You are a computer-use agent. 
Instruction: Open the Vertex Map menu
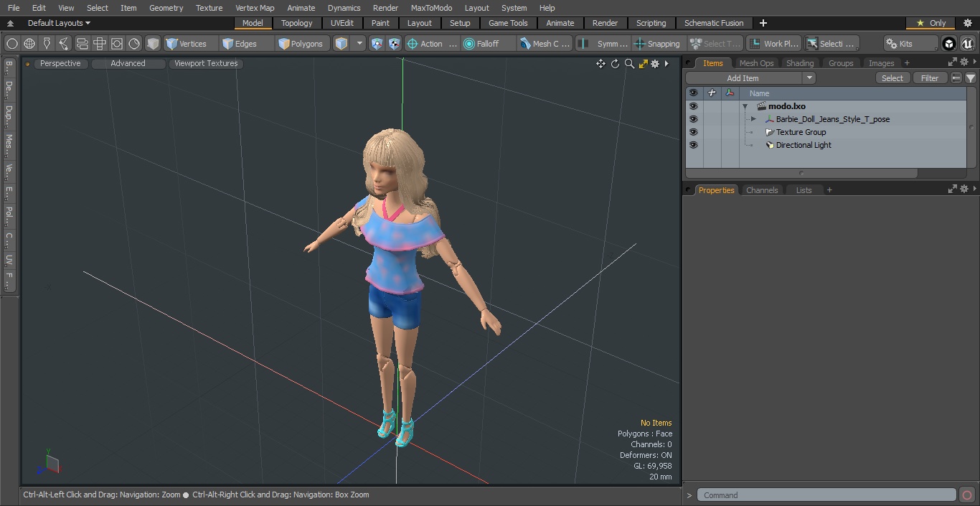point(255,8)
